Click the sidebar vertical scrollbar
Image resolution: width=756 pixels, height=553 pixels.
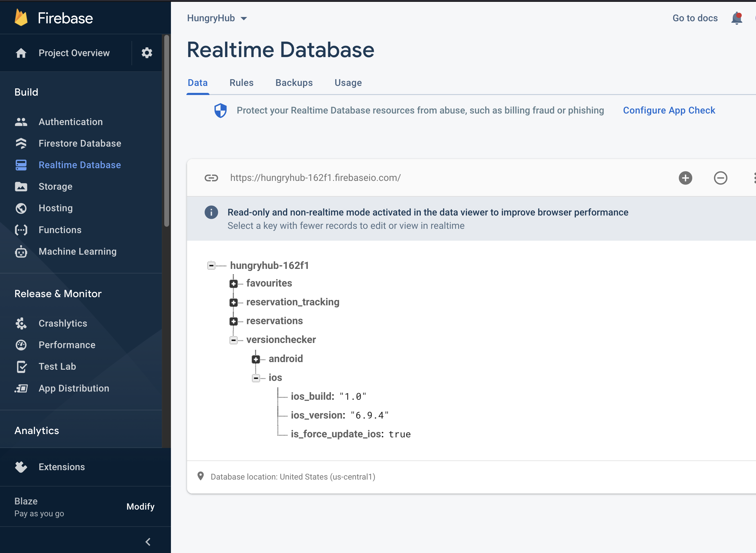pos(166,131)
